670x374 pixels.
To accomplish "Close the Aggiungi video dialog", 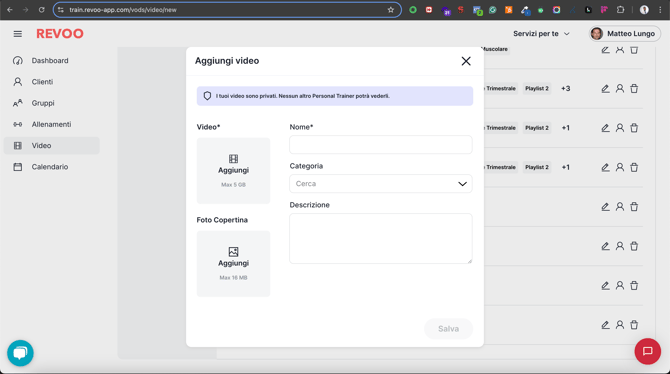I will coord(466,61).
